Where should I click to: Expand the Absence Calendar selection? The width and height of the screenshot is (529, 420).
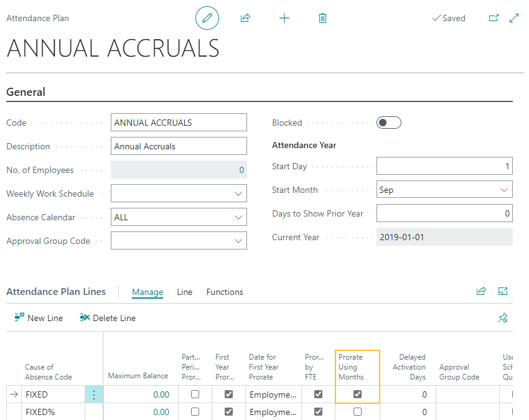click(238, 217)
